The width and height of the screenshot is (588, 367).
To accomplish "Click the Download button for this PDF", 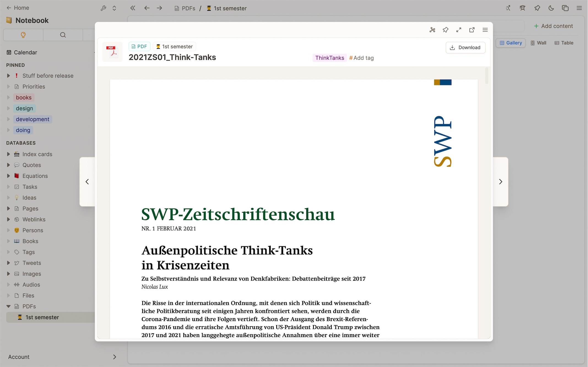I will coord(465,47).
